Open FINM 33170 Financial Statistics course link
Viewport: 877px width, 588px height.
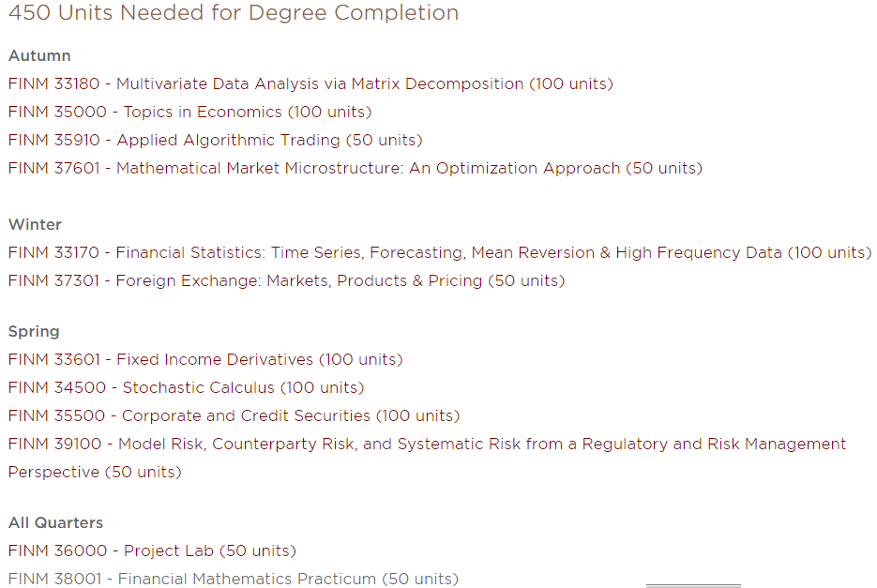(440, 253)
